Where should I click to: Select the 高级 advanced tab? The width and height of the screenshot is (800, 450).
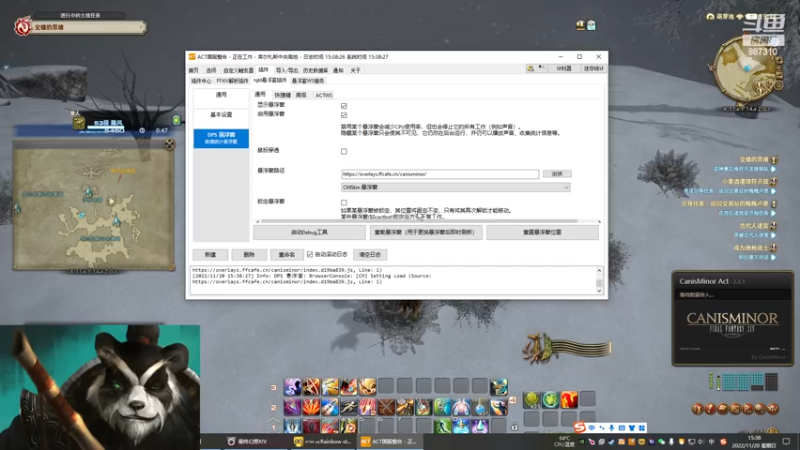point(302,95)
